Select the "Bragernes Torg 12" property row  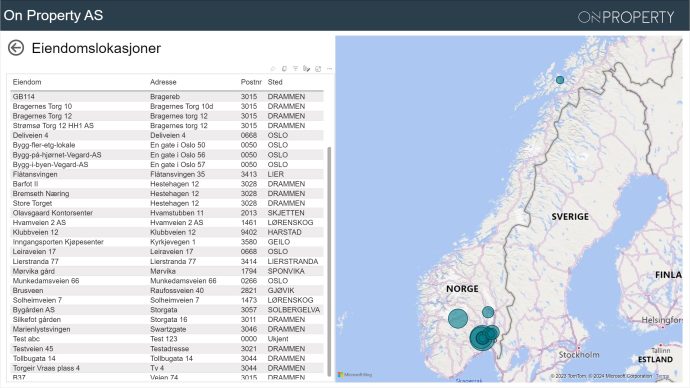pos(167,116)
